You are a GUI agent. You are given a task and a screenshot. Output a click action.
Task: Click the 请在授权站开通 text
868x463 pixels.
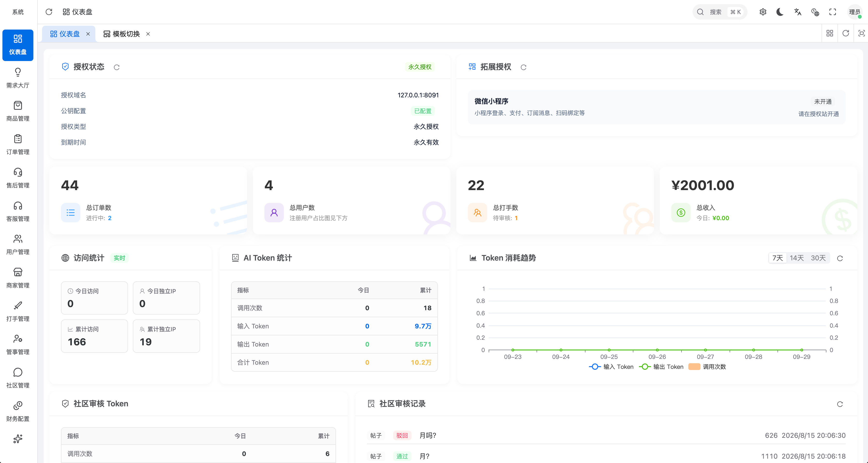(x=818, y=114)
